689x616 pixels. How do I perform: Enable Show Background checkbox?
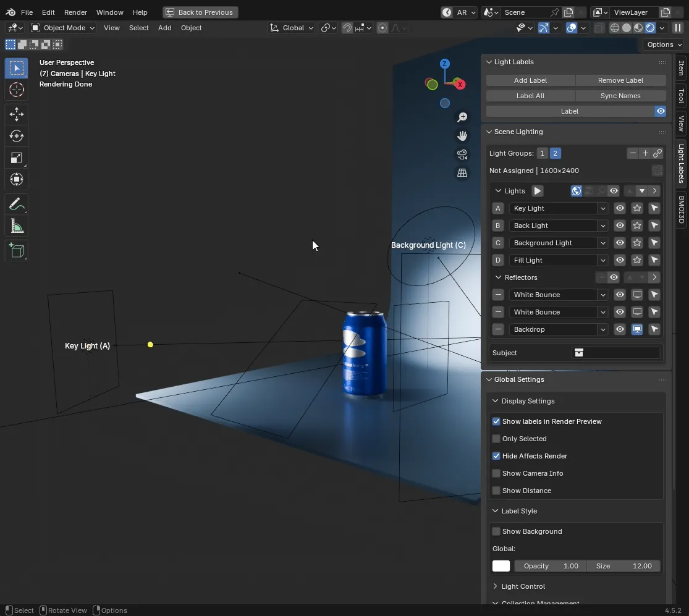[496, 531]
